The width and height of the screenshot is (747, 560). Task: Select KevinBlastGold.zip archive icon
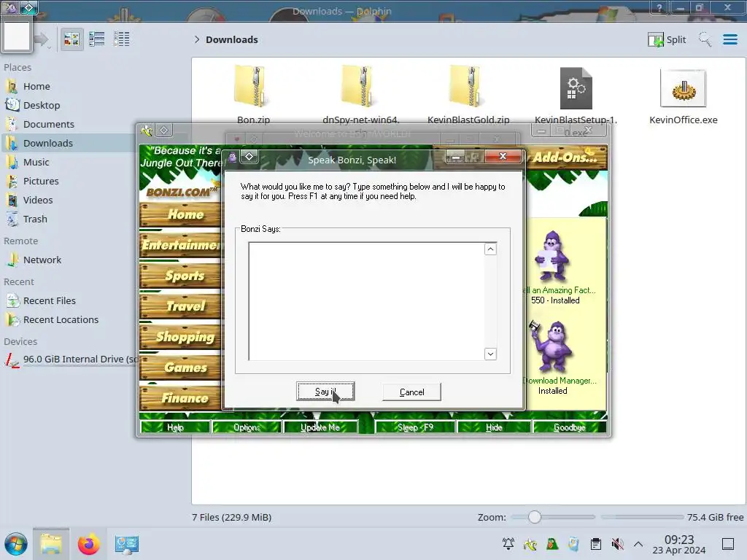click(467, 87)
